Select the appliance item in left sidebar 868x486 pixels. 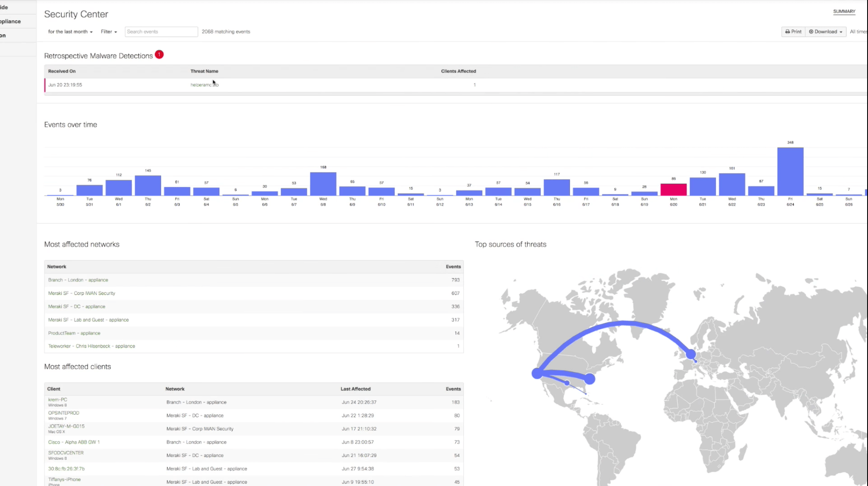pyautogui.click(x=11, y=21)
